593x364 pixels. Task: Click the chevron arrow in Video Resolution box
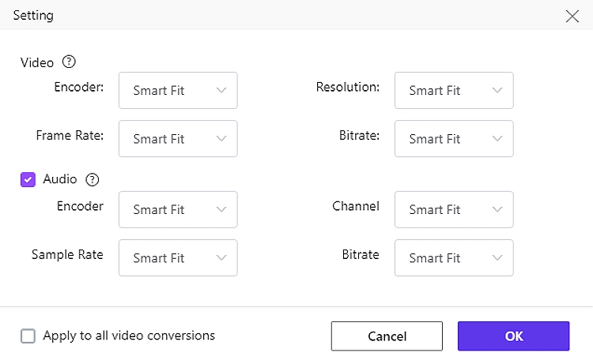click(497, 90)
